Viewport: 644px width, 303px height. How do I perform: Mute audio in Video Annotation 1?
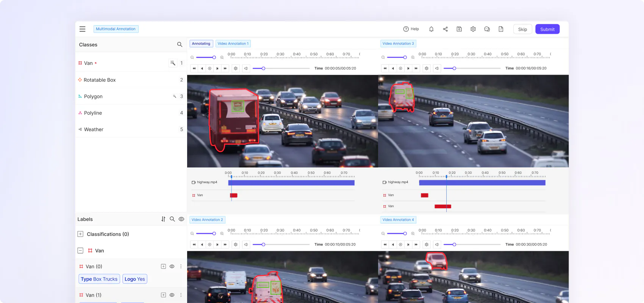click(246, 69)
